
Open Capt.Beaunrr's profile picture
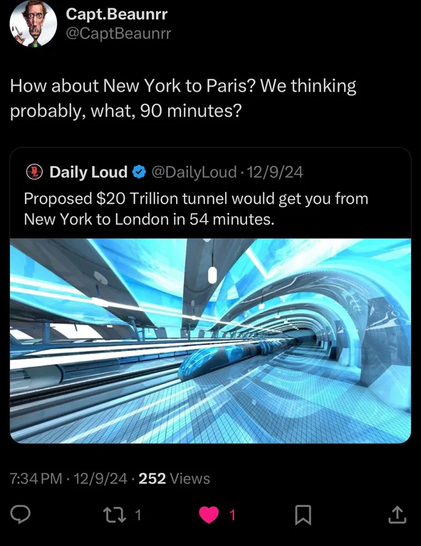click(33, 23)
